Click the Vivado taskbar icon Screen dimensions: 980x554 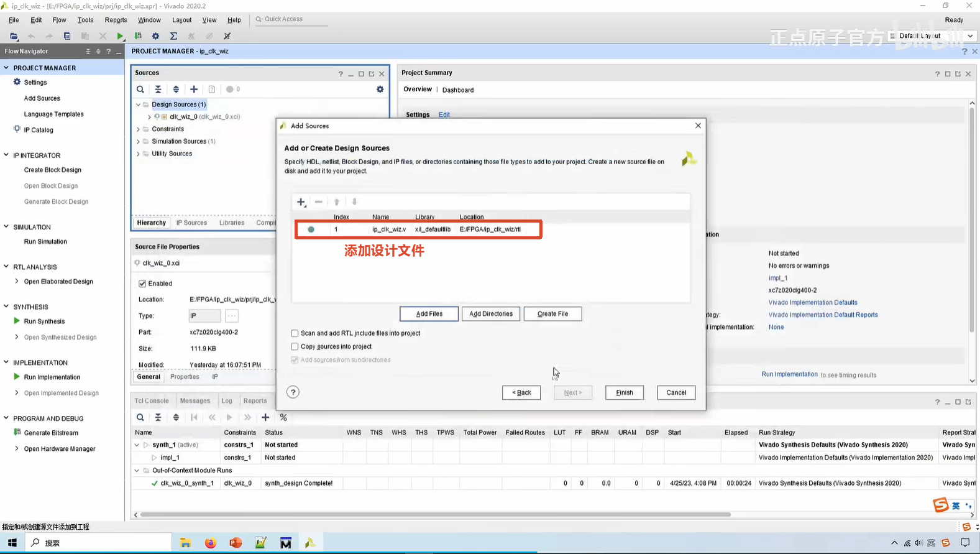tap(310, 543)
